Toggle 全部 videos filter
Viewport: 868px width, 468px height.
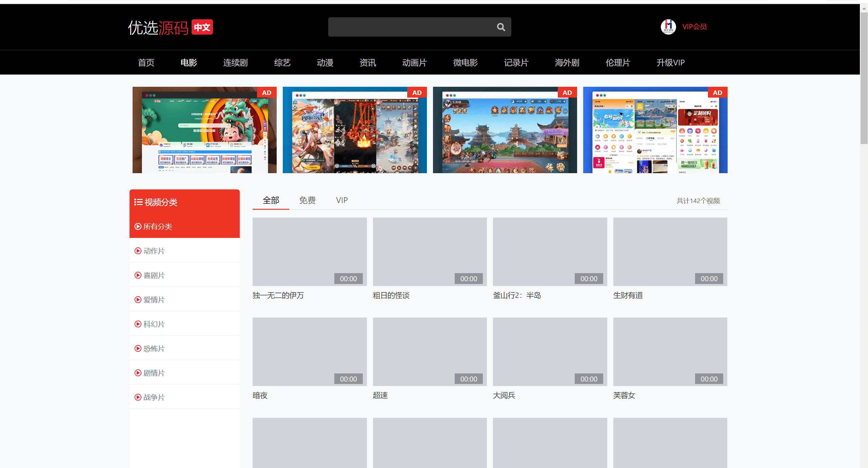pyautogui.click(x=271, y=200)
